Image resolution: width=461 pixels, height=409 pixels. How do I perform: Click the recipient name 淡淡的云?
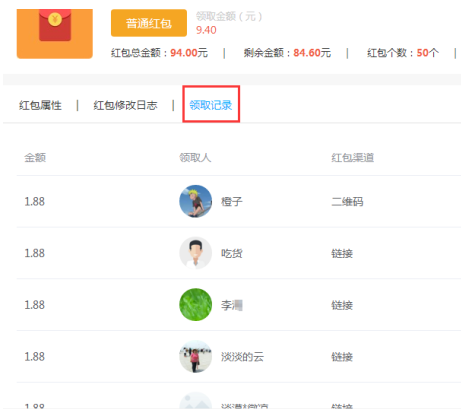pyautogui.click(x=242, y=357)
